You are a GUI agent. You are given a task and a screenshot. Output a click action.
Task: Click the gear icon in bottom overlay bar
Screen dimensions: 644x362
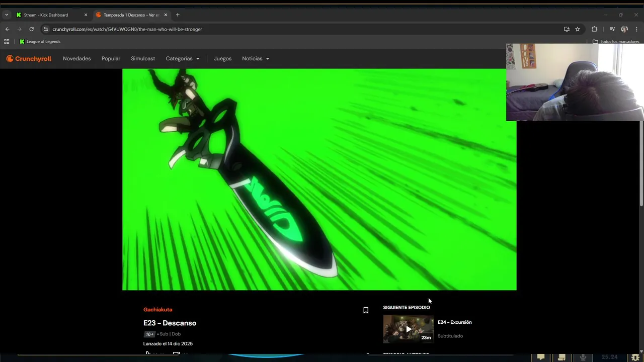pos(636,357)
